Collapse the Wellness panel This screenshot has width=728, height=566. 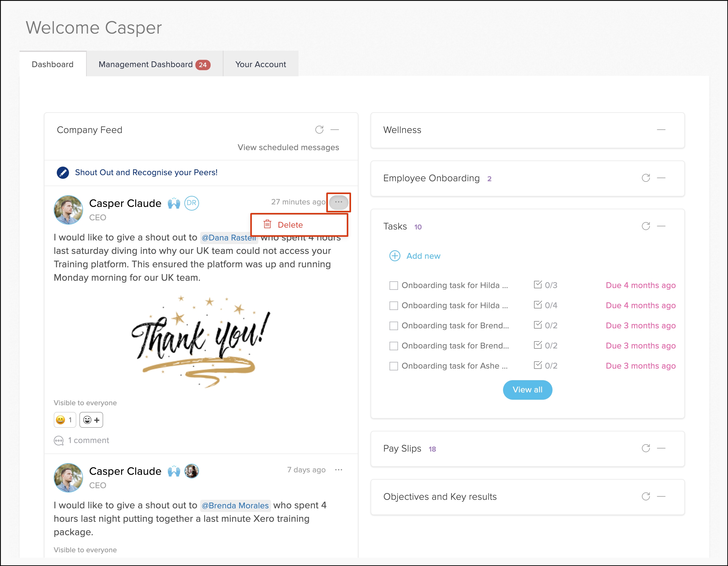661,130
